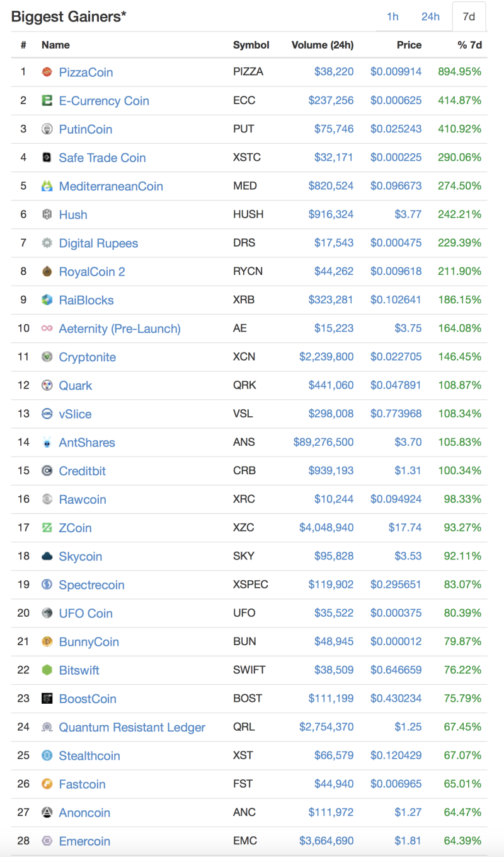Click the Bitswift green hexagon icon

click(47, 670)
